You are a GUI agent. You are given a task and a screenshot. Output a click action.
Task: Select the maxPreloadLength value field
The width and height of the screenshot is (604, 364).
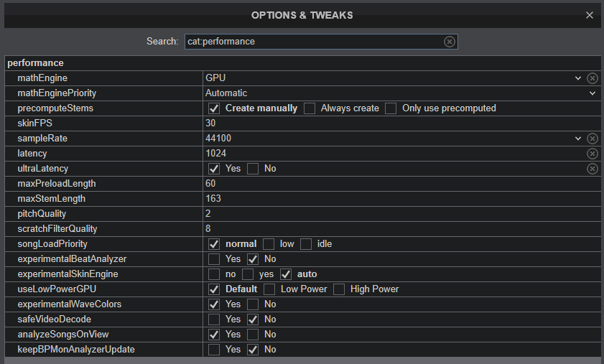395,184
